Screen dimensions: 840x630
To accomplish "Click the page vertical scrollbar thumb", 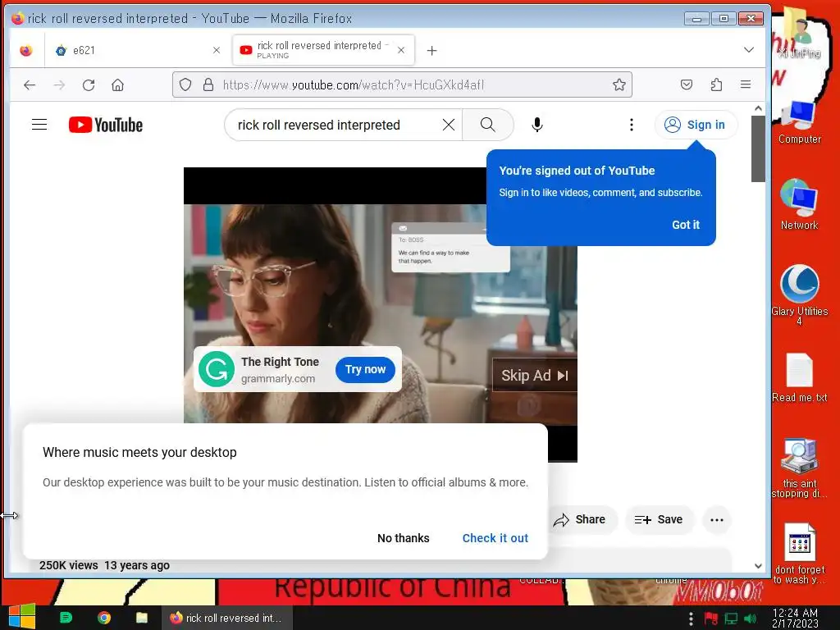I will (758, 148).
